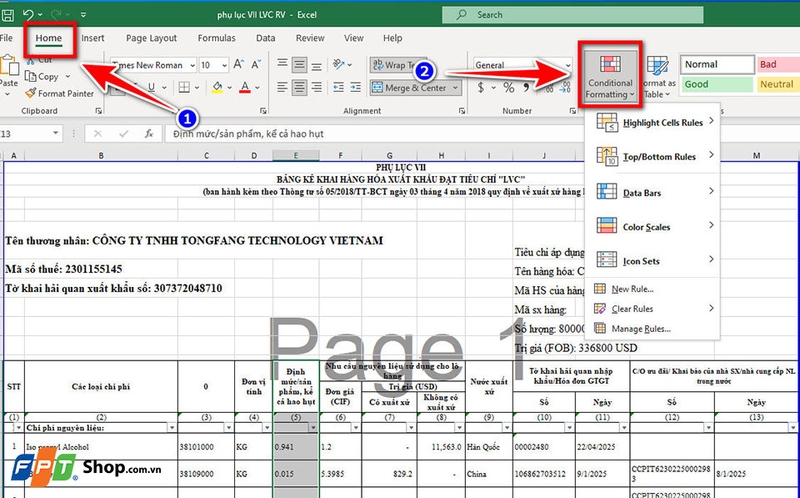
Task: Switch to the Home ribbon tab
Action: pyautogui.click(x=48, y=38)
